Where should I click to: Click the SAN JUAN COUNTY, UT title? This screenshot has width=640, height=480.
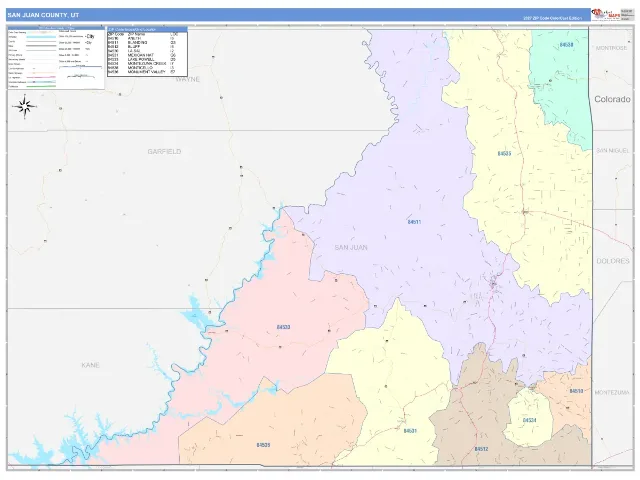43,15
